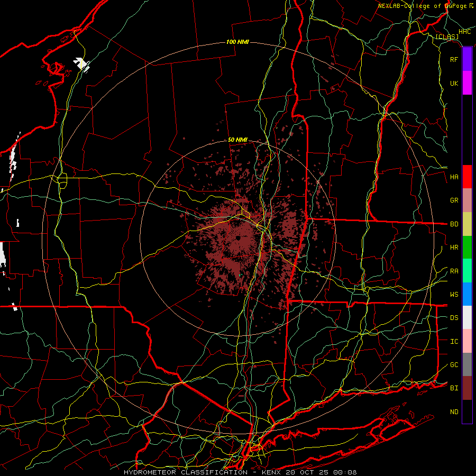Select the BD yellow legend swatch

pyautogui.click(x=467, y=224)
